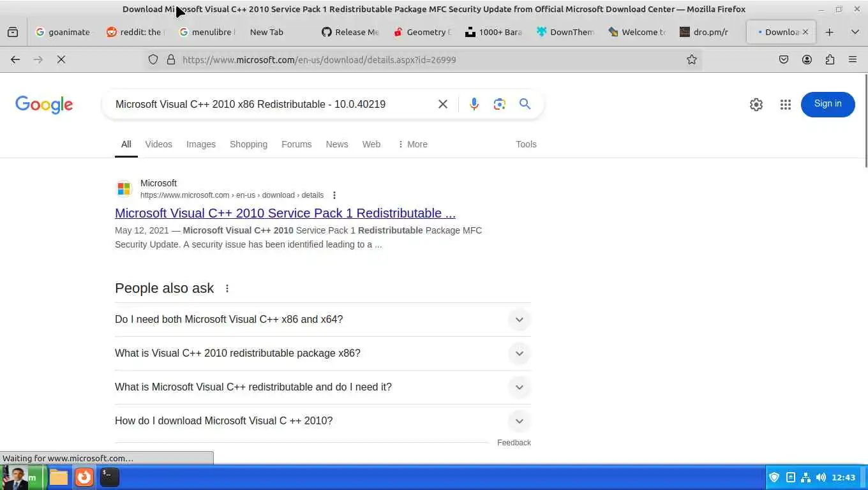Select the Web search filter
This screenshot has height=490, width=868.
point(371,144)
